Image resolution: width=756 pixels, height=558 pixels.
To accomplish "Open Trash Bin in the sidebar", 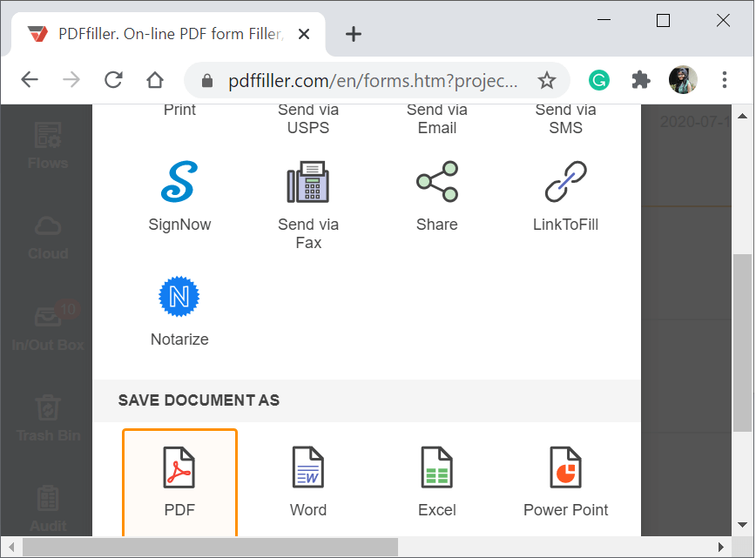I will point(48,419).
